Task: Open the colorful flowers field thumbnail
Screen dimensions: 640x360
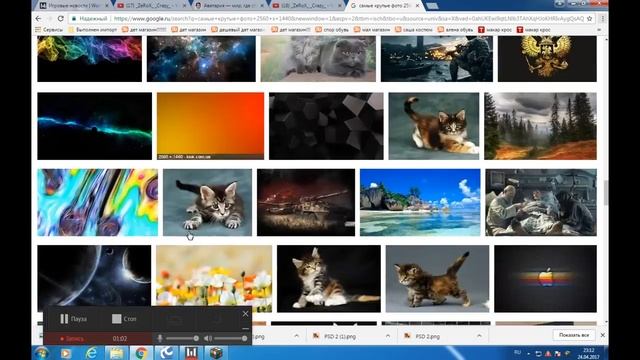Action: pyautogui.click(x=214, y=276)
